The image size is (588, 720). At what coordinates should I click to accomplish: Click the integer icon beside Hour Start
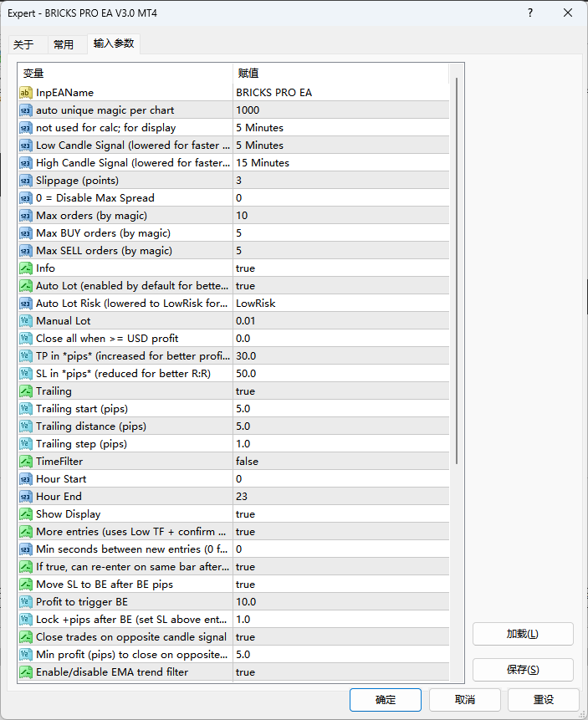click(26, 479)
